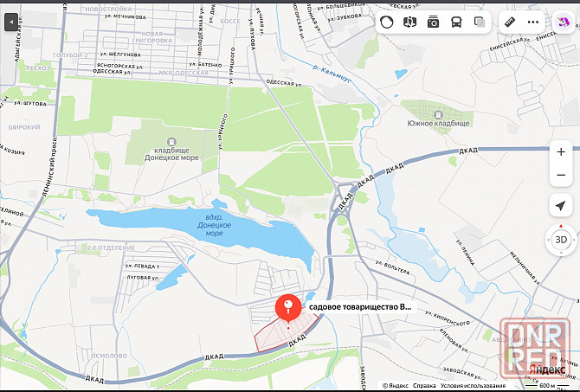Expand the collapsed left side panel arrow
Screen dimensions: 580x392
coord(11,22)
